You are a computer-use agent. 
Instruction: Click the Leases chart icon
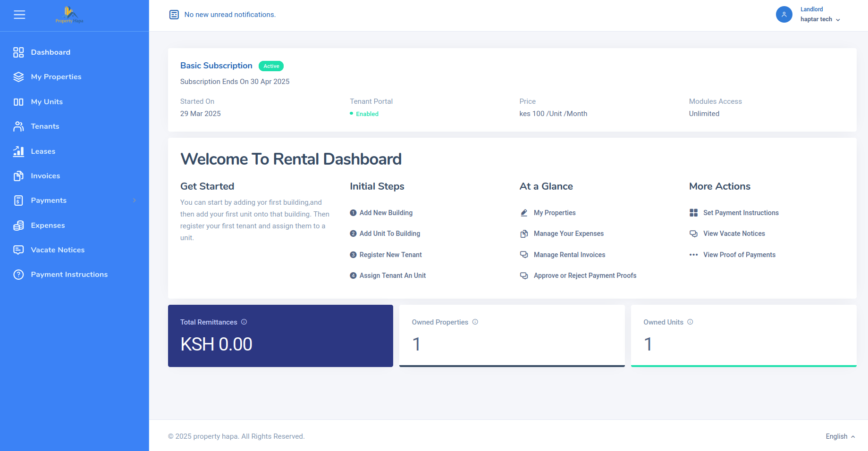(x=18, y=151)
